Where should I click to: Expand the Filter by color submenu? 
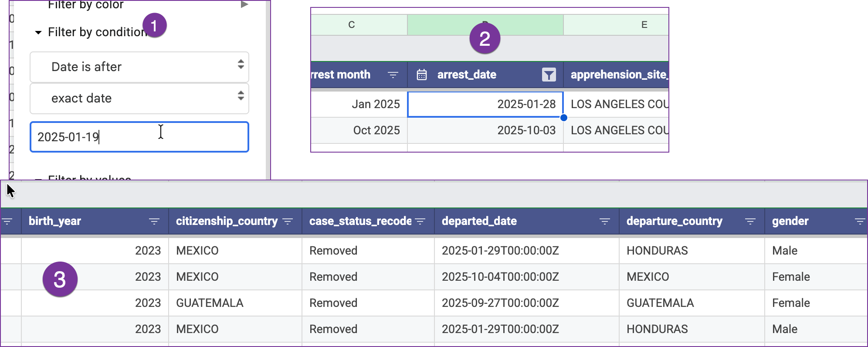pyautogui.click(x=244, y=5)
